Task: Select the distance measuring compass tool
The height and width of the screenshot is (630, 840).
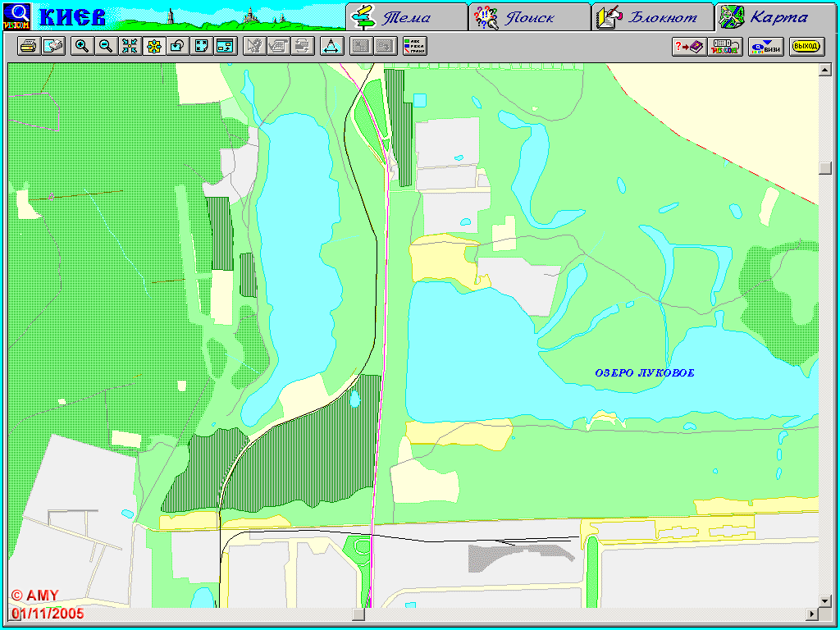Action: tap(332, 46)
